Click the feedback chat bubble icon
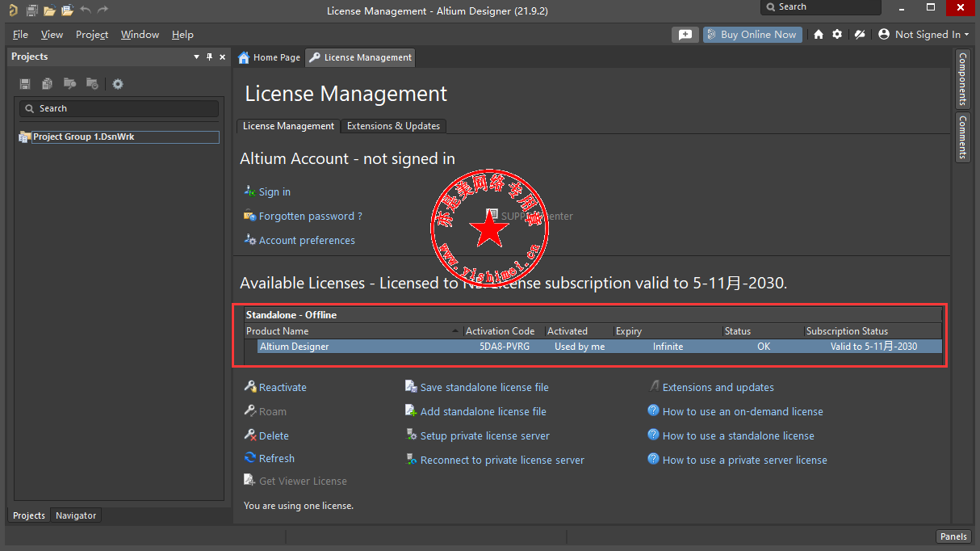Screen dimensions: 980x551 point(685,35)
